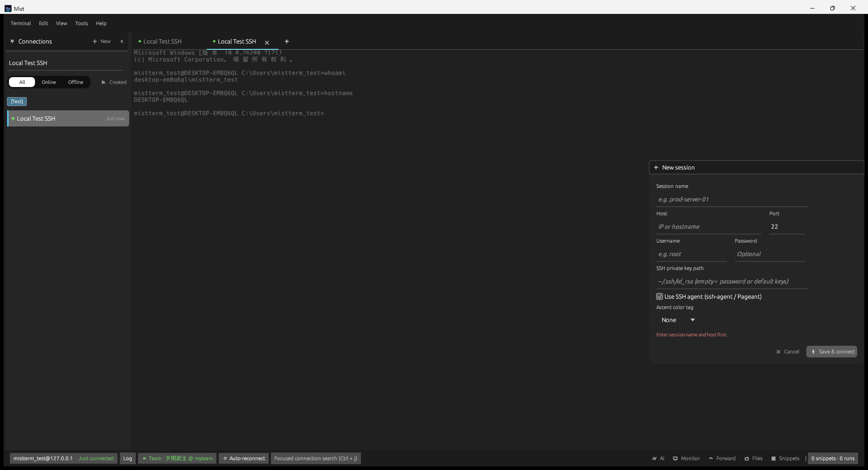
Task: Open the Help menu
Action: click(x=101, y=23)
